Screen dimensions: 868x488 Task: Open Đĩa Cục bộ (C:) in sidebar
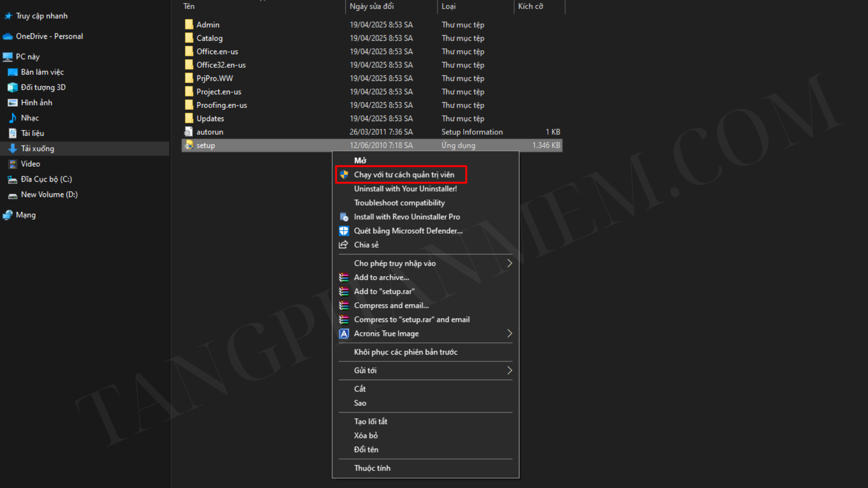46,179
